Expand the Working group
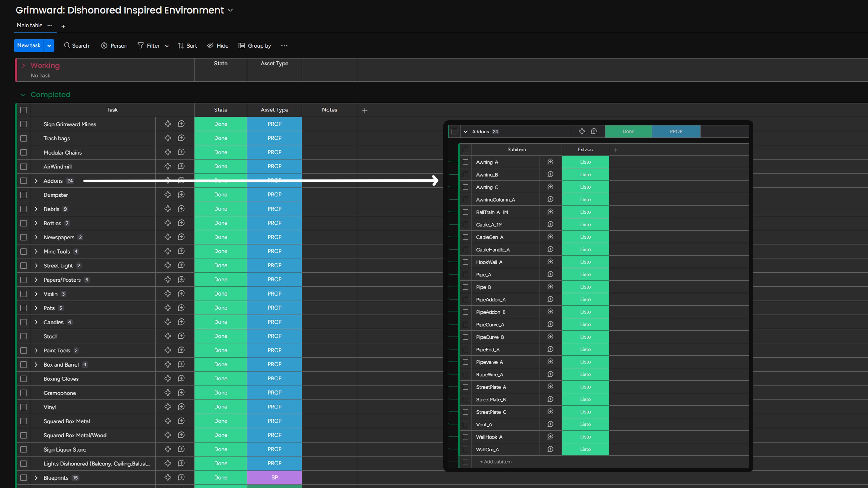Image resolution: width=868 pixels, height=488 pixels. [24, 66]
